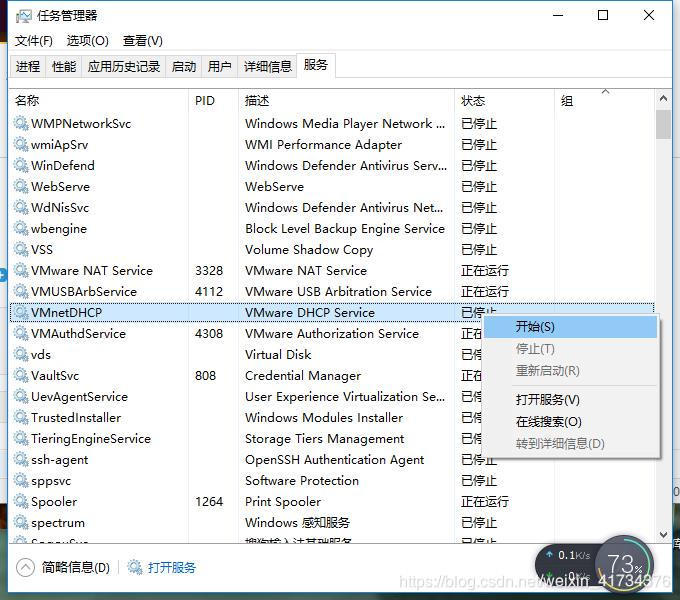Image resolution: width=680 pixels, height=600 pixels.
Task: Switch to the 进程 tab
Action: tap(27, 67)
